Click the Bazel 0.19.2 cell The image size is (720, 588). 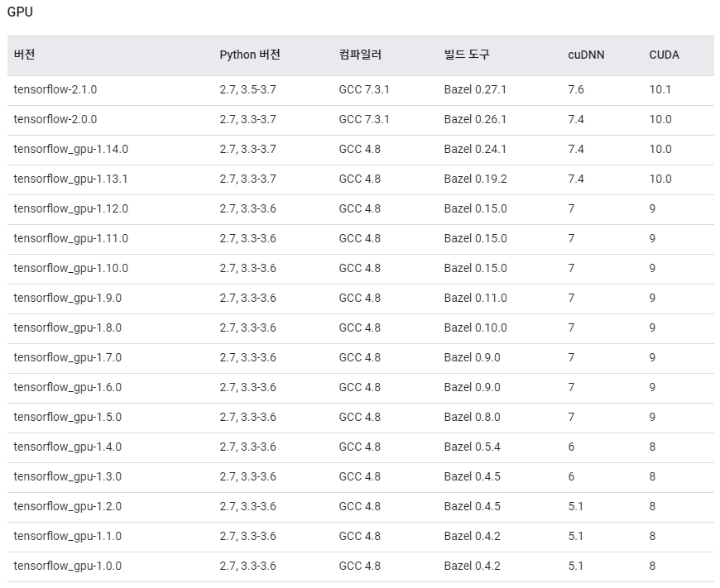pos(475,179)
